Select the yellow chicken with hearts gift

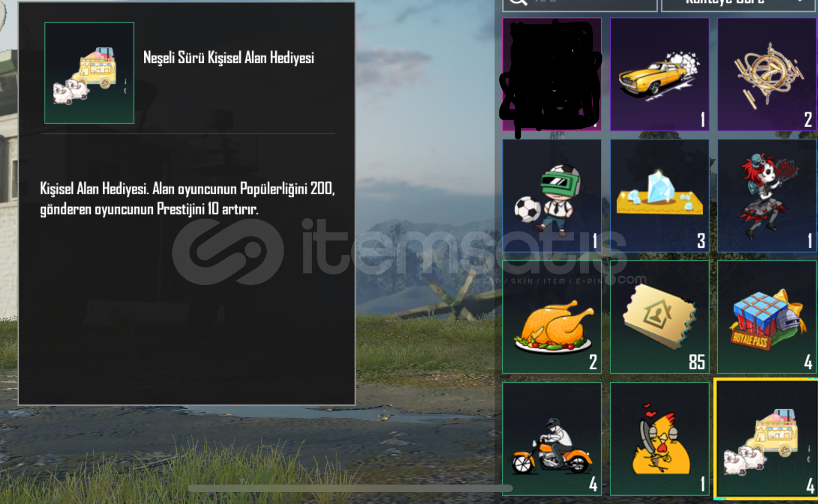[x=659, y=439]
